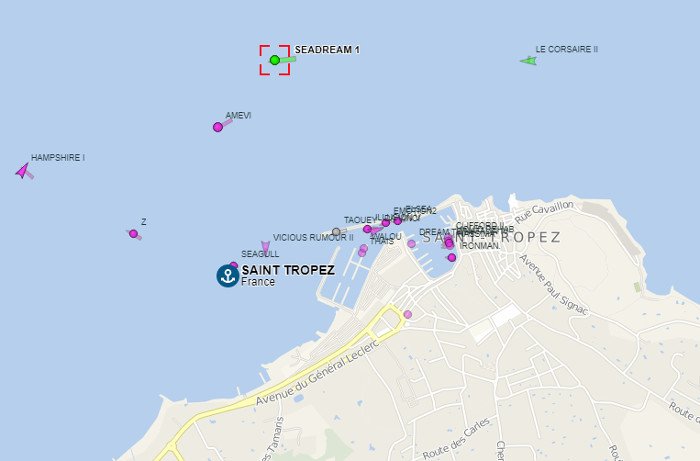Select the magenta marker below IRONMAN label
The image size is (700, 461).
click(452, 257)
